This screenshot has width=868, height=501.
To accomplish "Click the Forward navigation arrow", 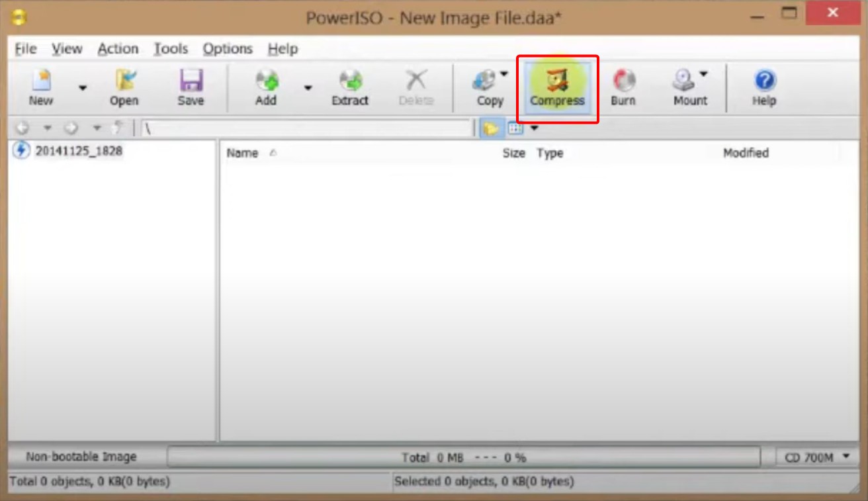I will 71,128.
